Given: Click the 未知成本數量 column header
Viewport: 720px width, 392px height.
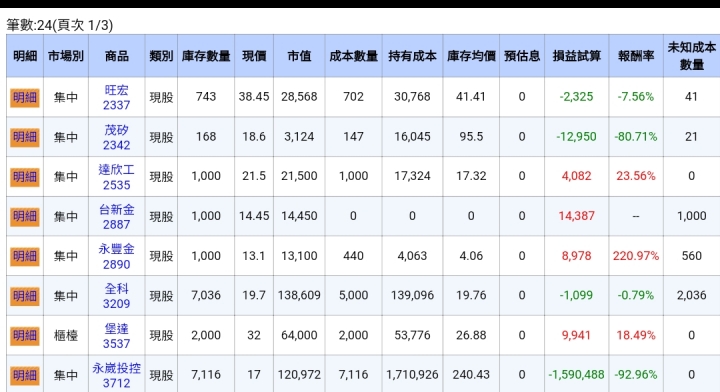Looking at the screenshot, I should coord(691,56).
